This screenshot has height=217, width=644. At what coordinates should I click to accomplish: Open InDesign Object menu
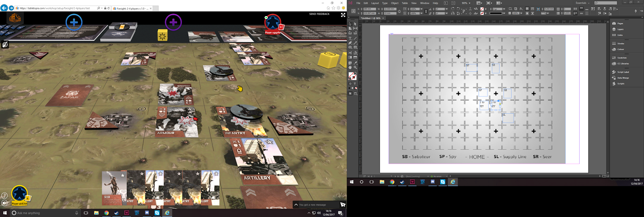[x=395, y=3]
